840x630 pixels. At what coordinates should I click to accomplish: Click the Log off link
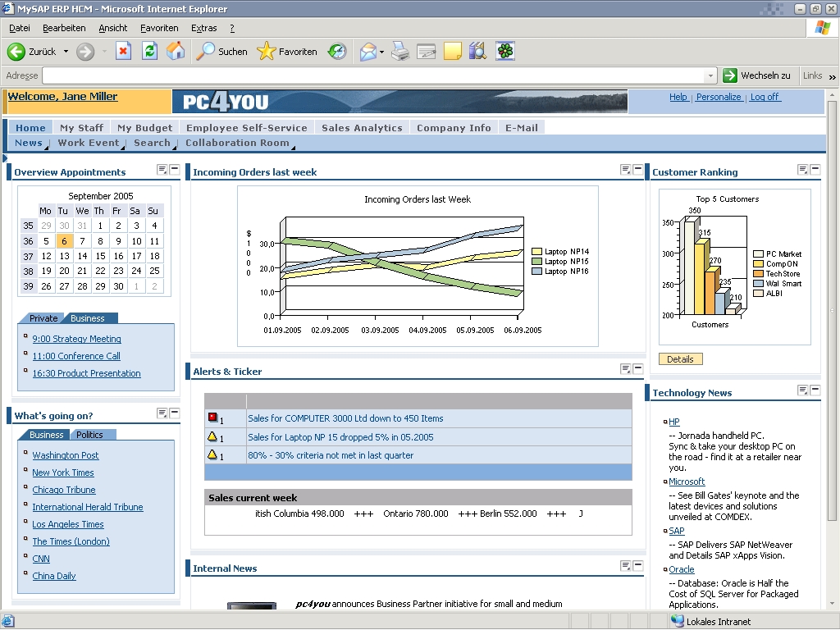click(x=765, y=97)
